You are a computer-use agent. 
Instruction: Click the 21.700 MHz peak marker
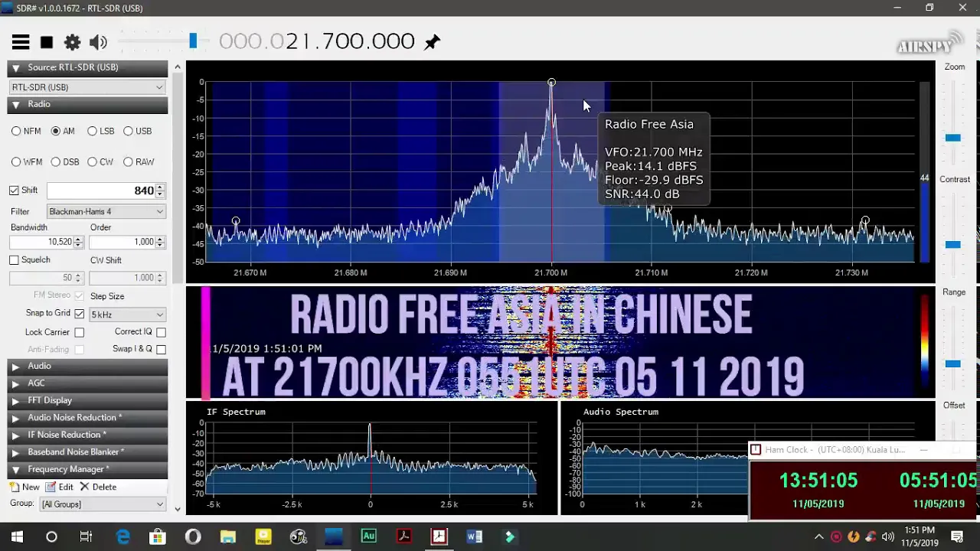coord(551,83)
